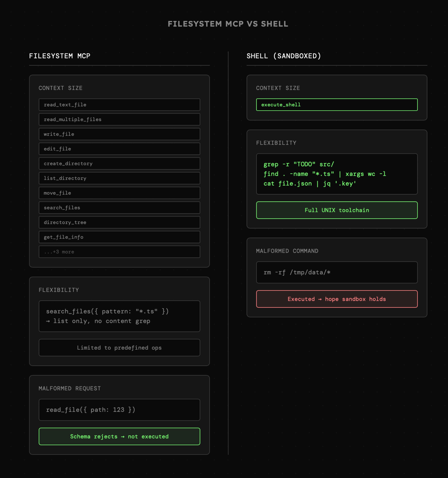Click the rm -rf /tmp/data/* command box
Viewport: 448px width, 478px height.
click(337, 272)
